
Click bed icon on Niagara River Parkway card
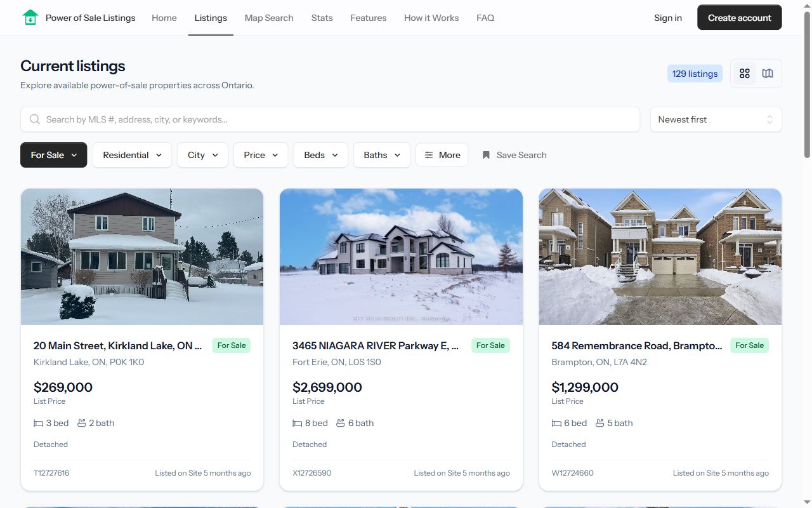297,423
